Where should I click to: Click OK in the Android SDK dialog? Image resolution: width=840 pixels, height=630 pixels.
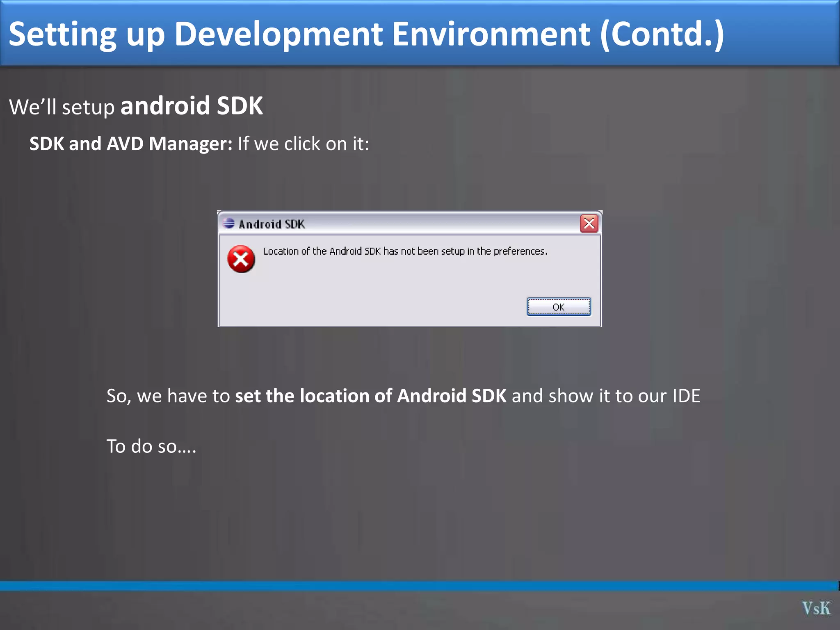(x=559, y=307)
